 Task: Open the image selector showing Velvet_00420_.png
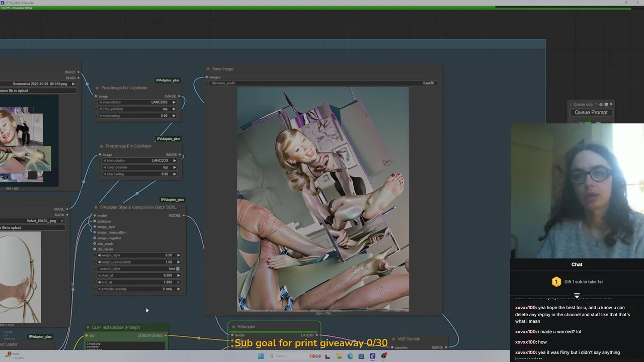pos(33,221)
